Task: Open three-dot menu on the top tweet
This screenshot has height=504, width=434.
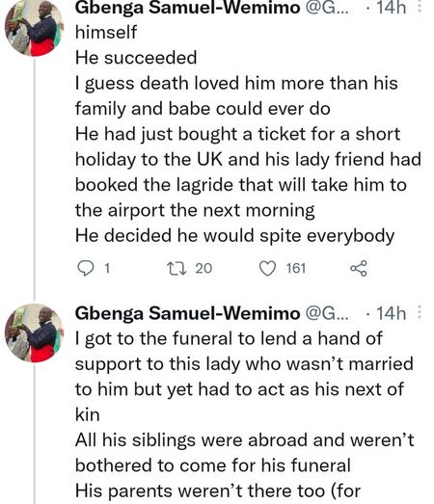Action: click(420, 7)
